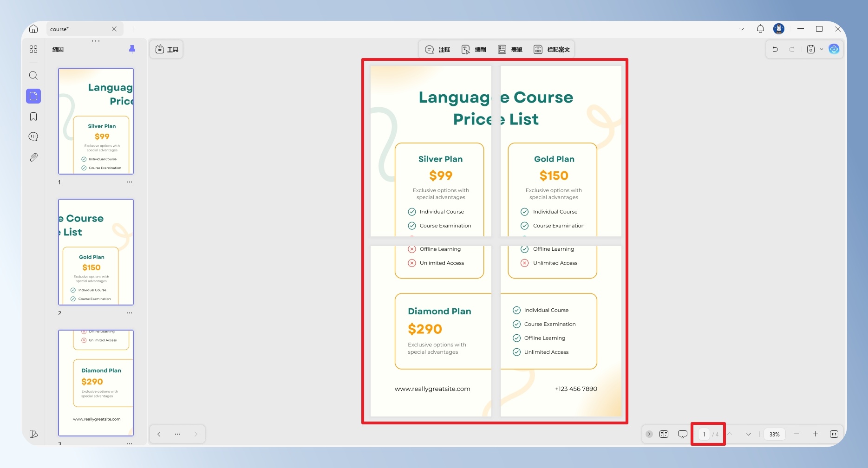The image size is (868, 468).
Task: Switch to the 表單 form mode
Action: [510, 49]
